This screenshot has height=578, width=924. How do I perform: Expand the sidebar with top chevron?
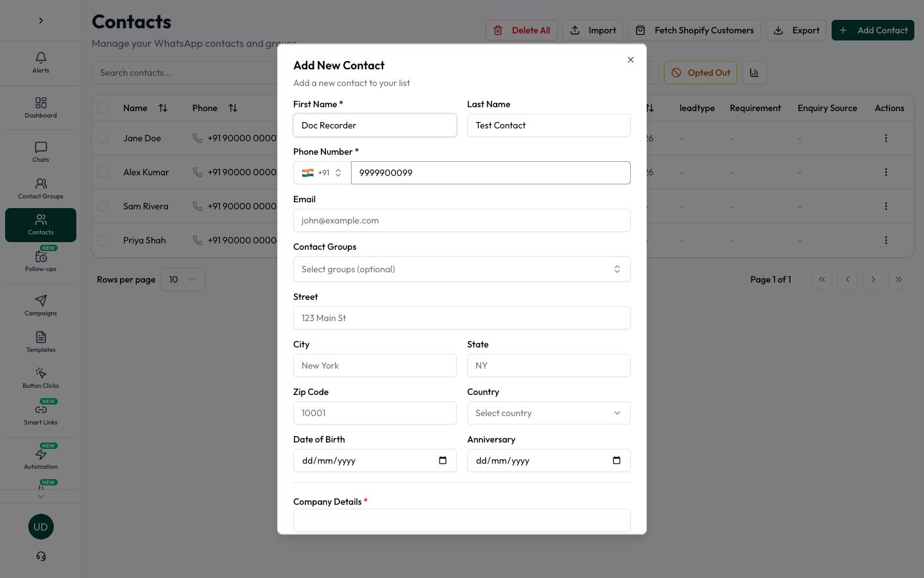(41, 21)
